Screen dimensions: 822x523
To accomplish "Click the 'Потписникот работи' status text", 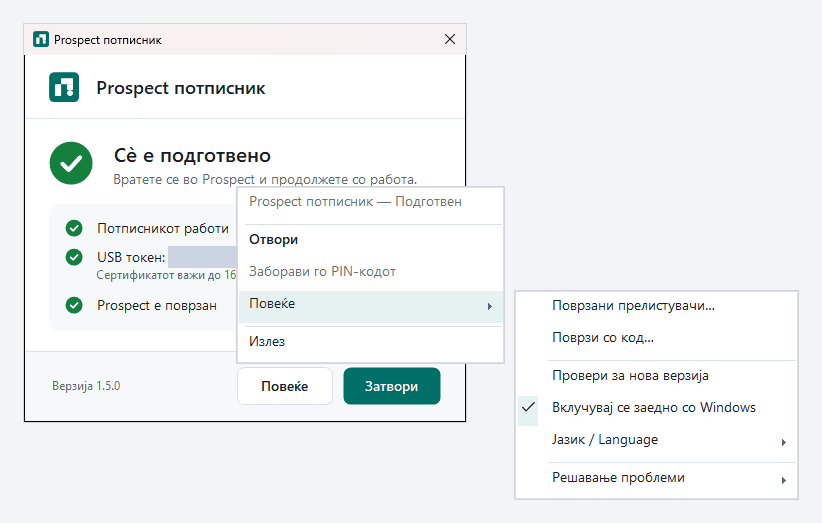I will tap(163, 228).
